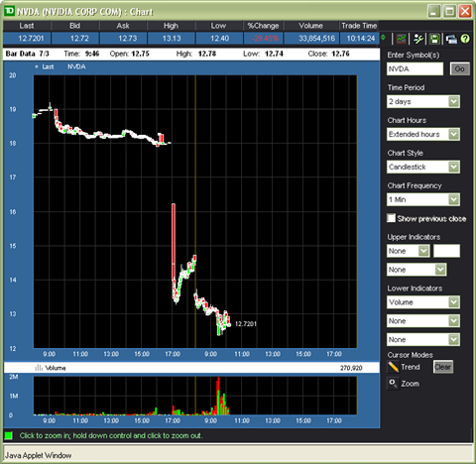
Task: Expand the Time Period dropdown
Action: [423, 101]
